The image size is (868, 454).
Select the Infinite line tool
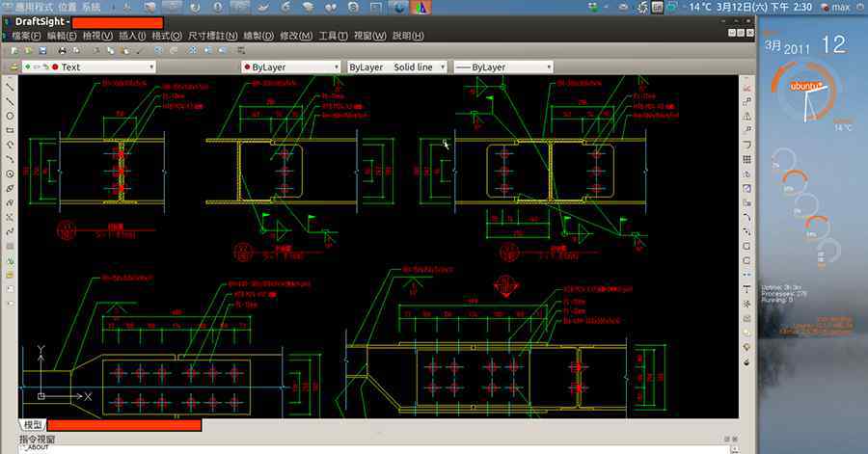(x=10, y=102)
